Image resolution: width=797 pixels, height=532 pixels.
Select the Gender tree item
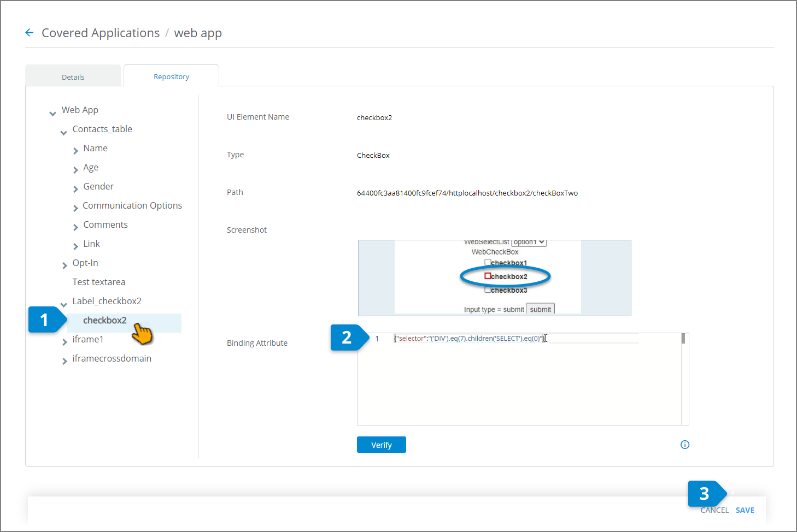click(98, 186)
